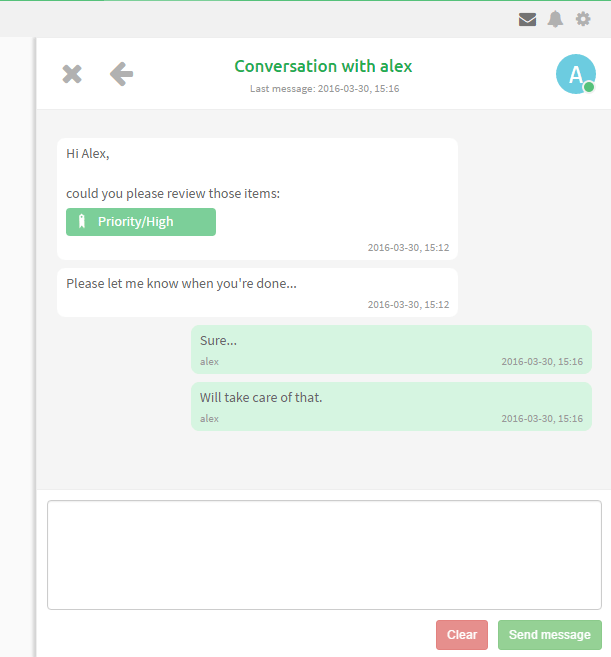
Task: Open the settings gear icon
Action: pyautogui.click(x=583, y=19)
